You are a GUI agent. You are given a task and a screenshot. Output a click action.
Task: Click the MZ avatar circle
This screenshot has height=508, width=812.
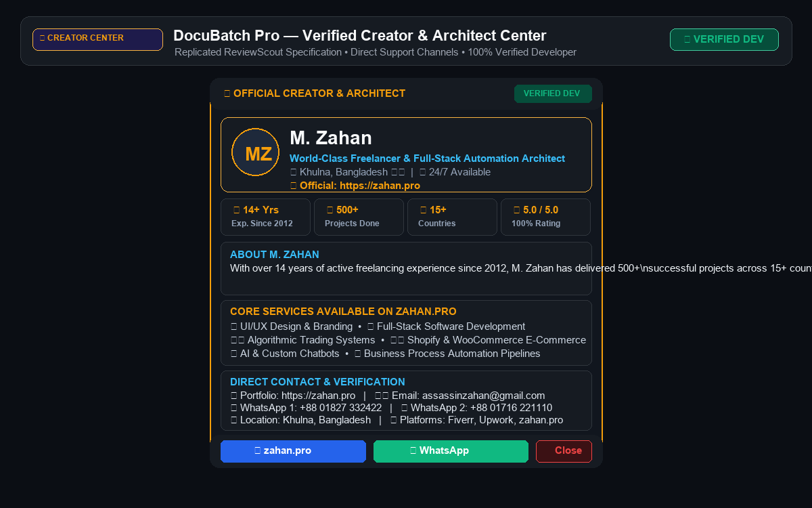tap(256, 152)
